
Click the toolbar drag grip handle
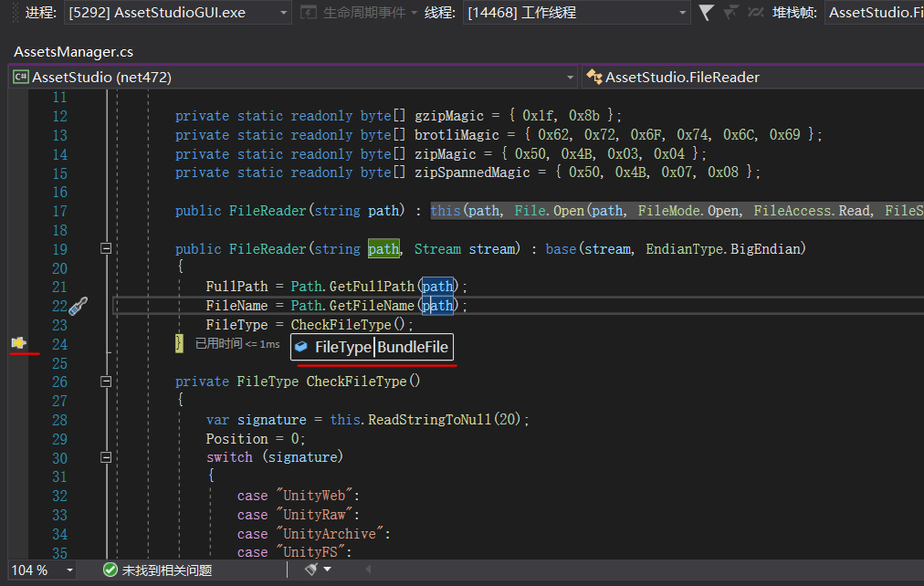tap(14, 13)
